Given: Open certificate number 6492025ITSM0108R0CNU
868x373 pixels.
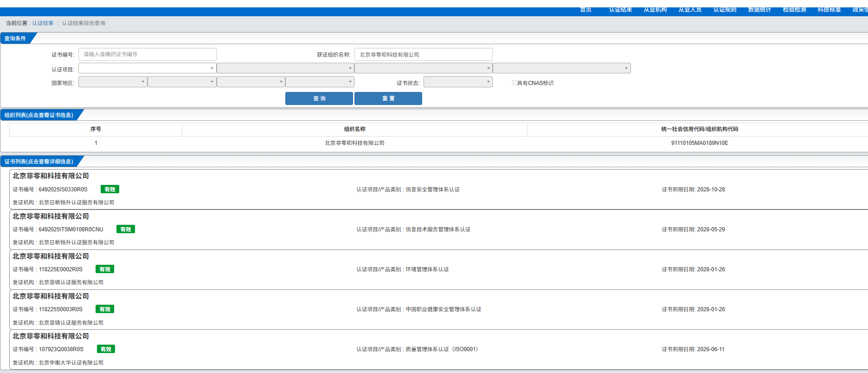Looking at the screenshot, I should [71, 229].
